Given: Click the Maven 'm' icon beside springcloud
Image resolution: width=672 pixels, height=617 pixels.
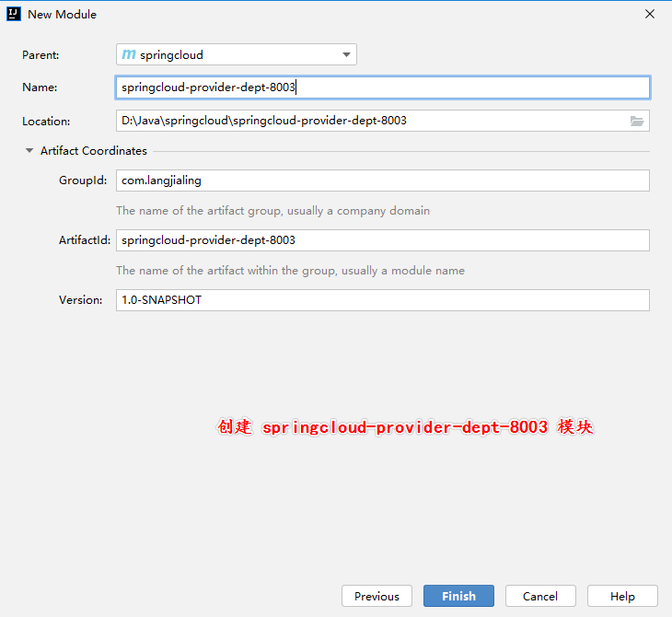Looking at the screenshot, I should coord(129,54).
